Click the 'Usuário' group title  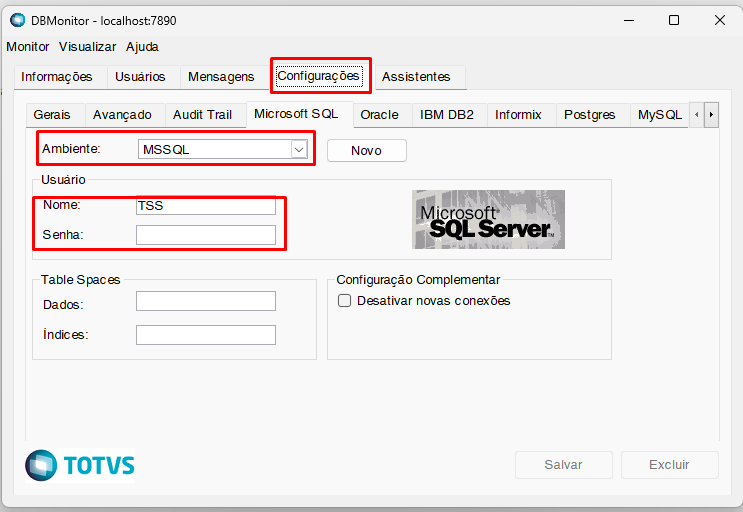63,180
